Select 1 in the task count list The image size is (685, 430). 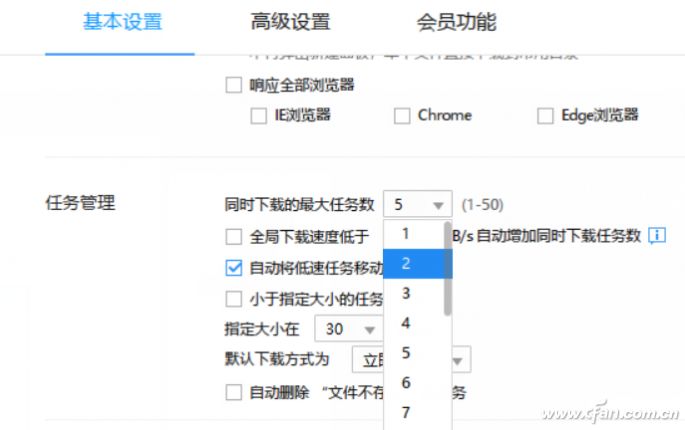414,234
